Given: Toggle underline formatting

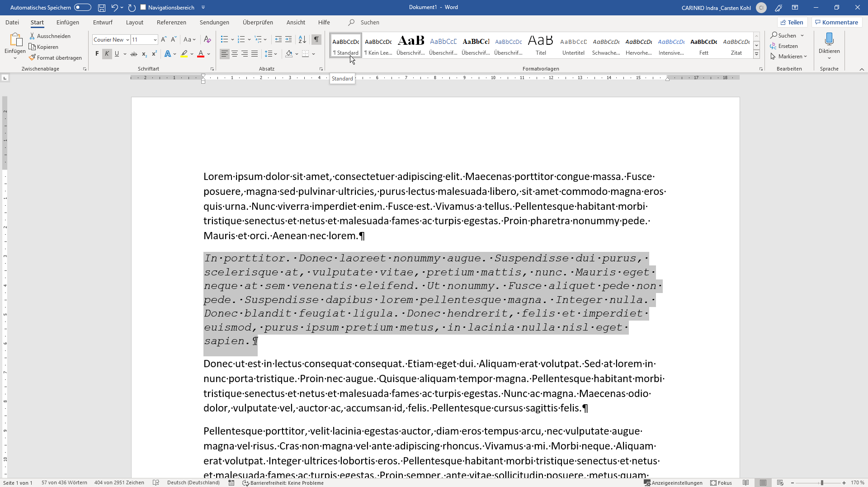Looking at the screenshot, I should click(117, 54).
